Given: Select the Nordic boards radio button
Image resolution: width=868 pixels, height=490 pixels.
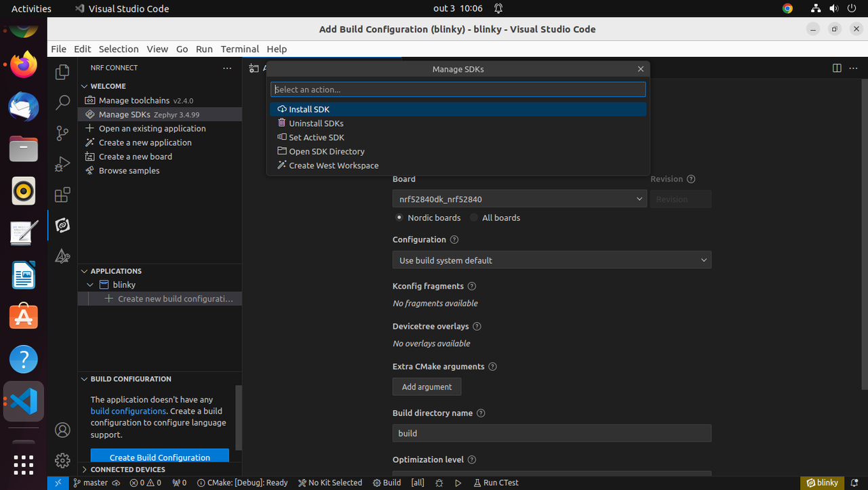Looking at the screenshot, I should click(x=399, y=218).
